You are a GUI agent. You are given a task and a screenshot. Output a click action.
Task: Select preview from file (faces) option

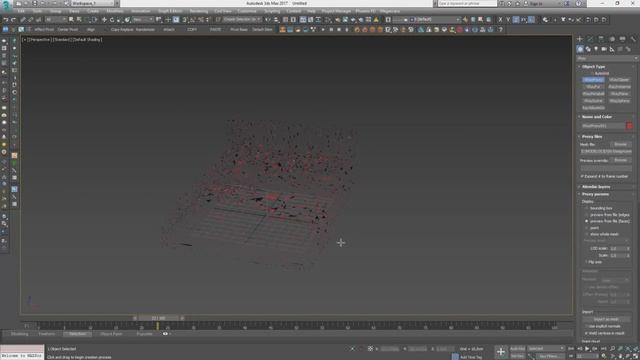coord(587,221)
